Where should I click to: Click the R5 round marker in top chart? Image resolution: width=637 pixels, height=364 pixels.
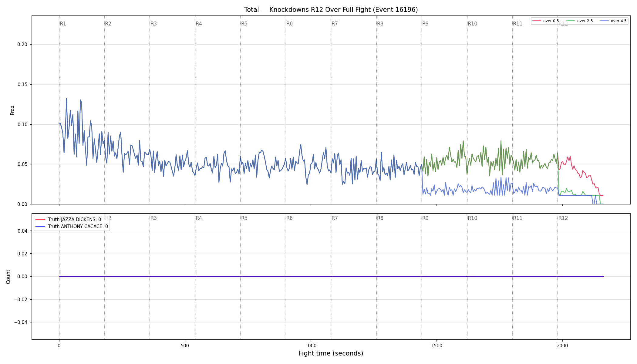(x=244, y=24)
